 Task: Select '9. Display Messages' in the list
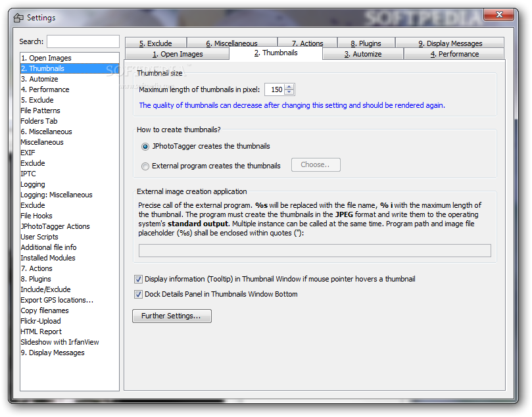pyautogui.click(x=70, y=353)
